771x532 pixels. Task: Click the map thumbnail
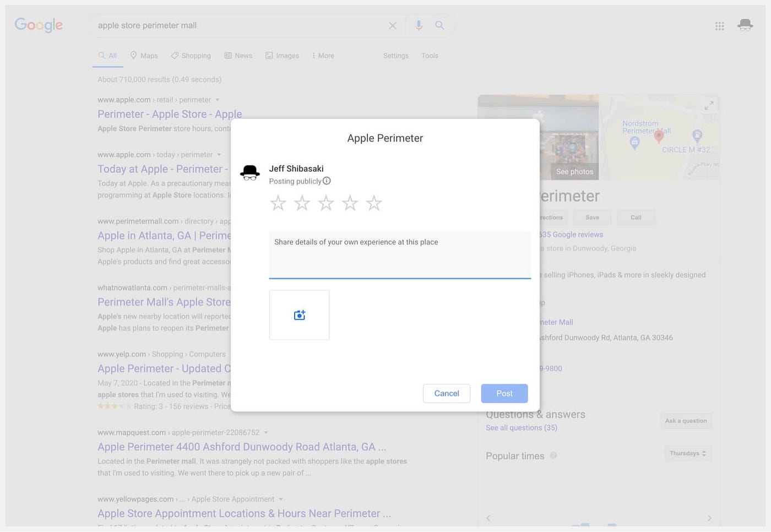coord(659,137)
